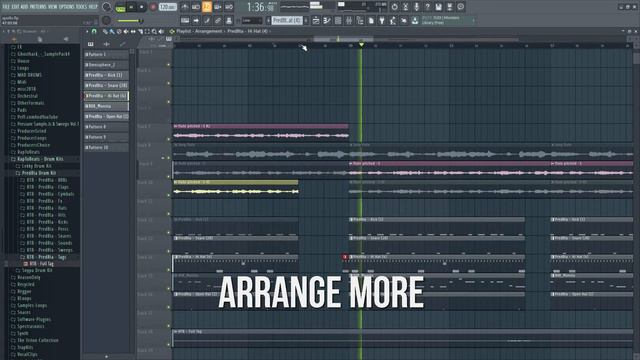The image size is (640, 360).
Task: Toggle the record button
Action: tap(153, 7)
